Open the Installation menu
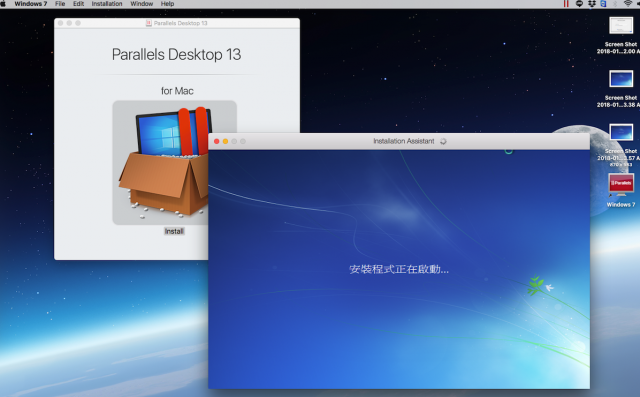This screenshot has width=640, height=397. pyautogui.click(x=107, y=4)
